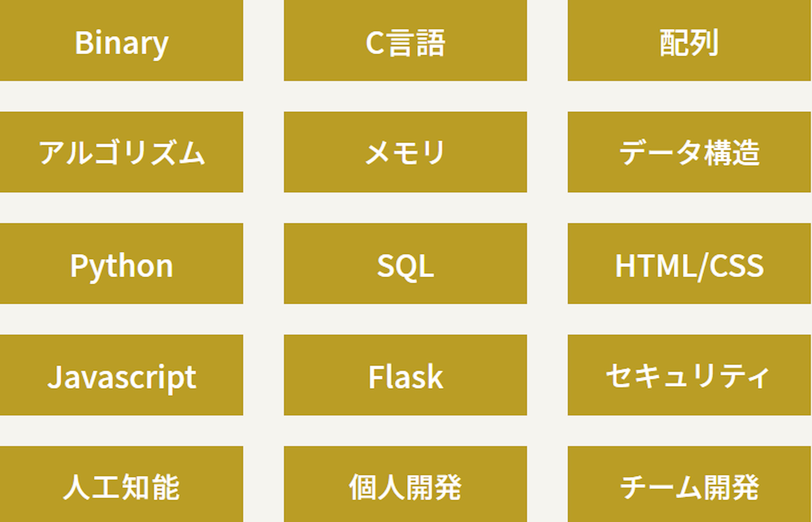This screenshot has height=522, width=812.
Task: Click the Binary tag button
Action: 121,40
